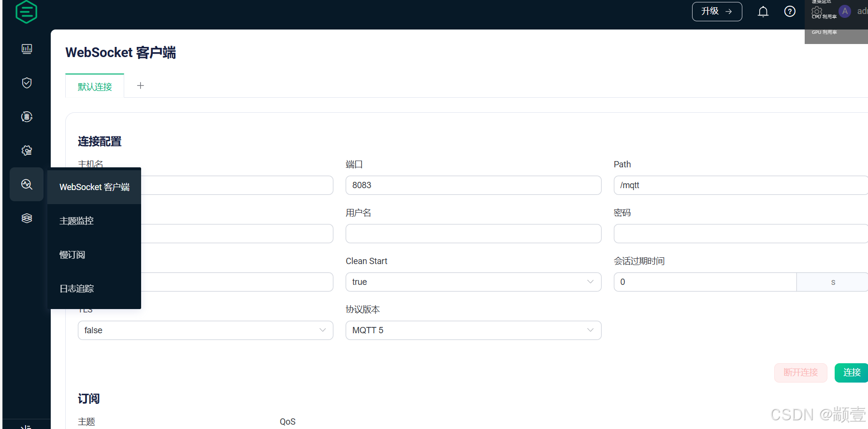Focus the 会话过期时间 field showing 0
868x429 pixels.
(x=705, y=282)
